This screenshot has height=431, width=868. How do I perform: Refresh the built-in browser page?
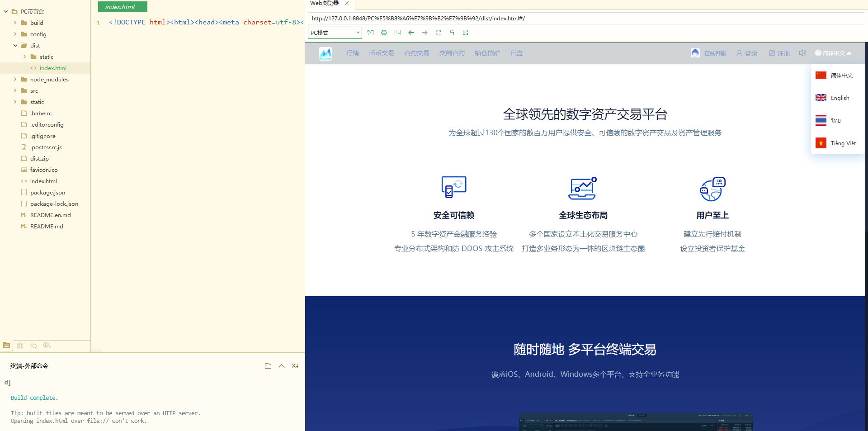tap(438, 33)
